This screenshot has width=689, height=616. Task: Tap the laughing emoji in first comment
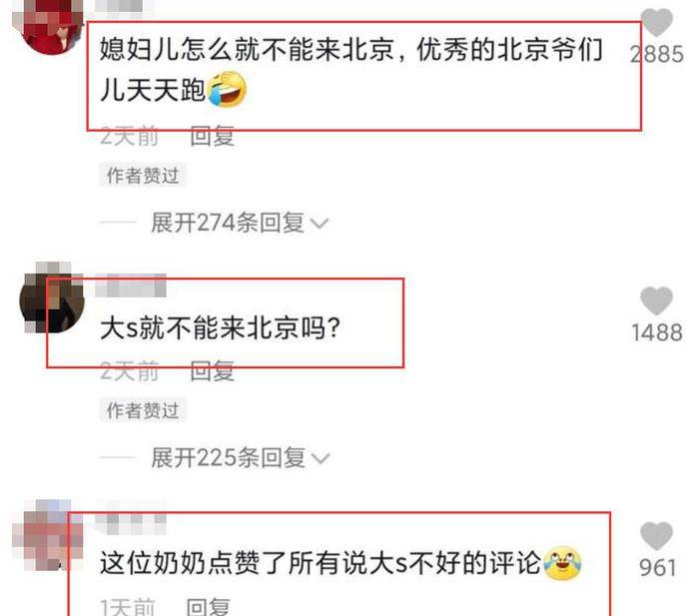pyautogui.click(x=227, y=90)
